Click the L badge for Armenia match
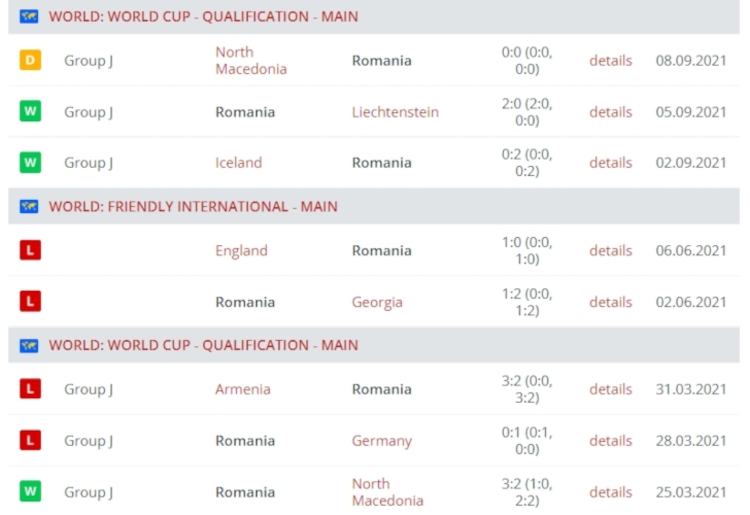The width and height of the screenshot is (750, 515). pos(30,389)
